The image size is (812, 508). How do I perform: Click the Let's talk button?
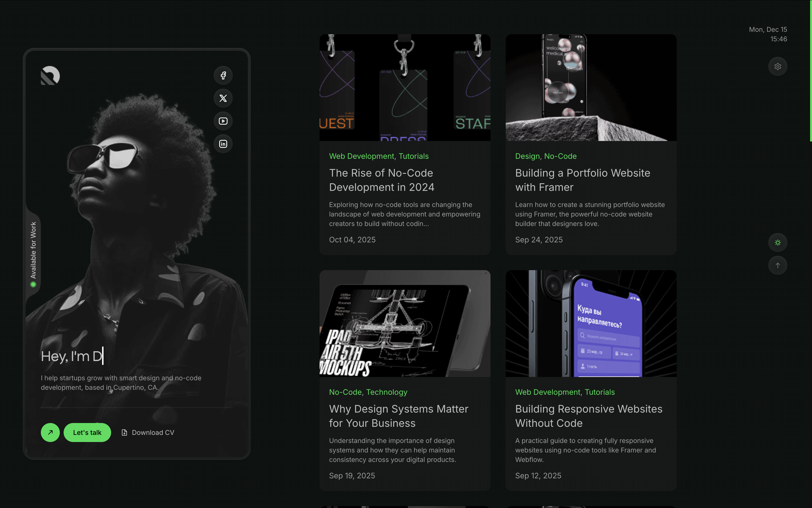point(87,433)
